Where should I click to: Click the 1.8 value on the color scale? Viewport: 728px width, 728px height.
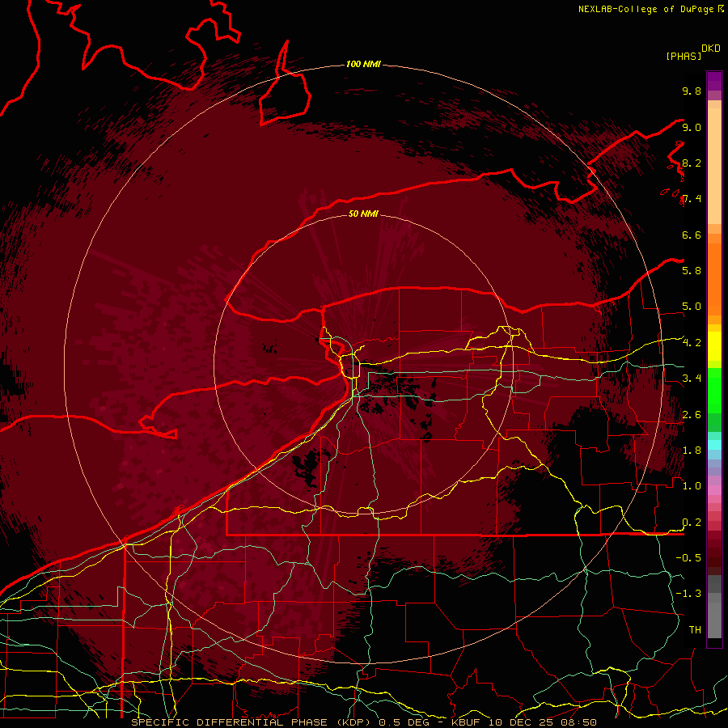(692, 451)
